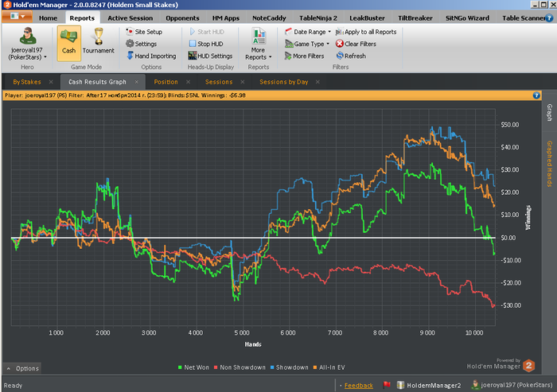
Task: Expand the Game Type dropdown
Action: coord(310,44)
